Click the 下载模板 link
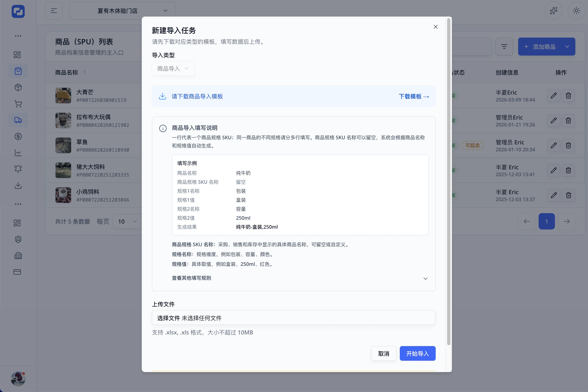 click(x=414, y=96)
